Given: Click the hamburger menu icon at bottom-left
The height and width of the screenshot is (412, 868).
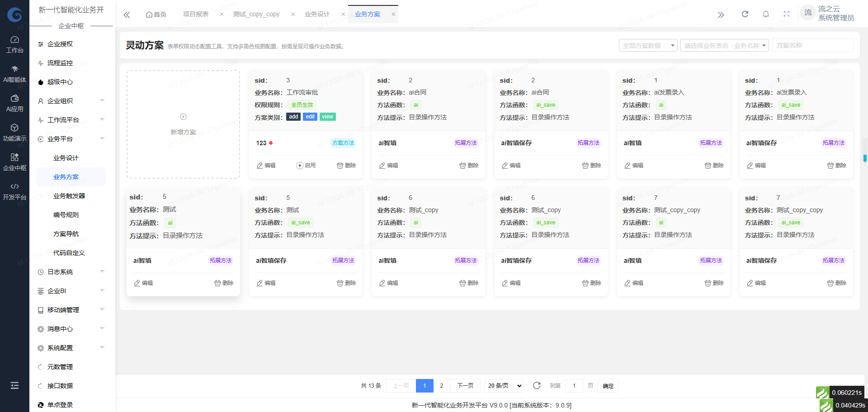Looking at the screenshot, I should [x=14, y=385].
